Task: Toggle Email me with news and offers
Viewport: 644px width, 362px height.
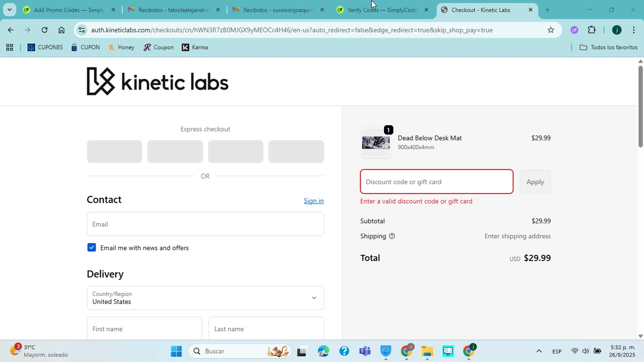Action: coord(91,247)
